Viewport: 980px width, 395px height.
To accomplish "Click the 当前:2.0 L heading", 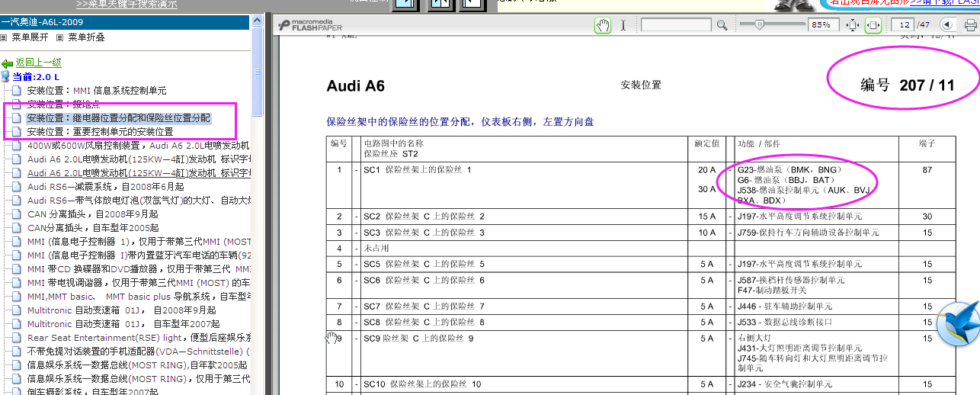I will (x=37, y=76).
